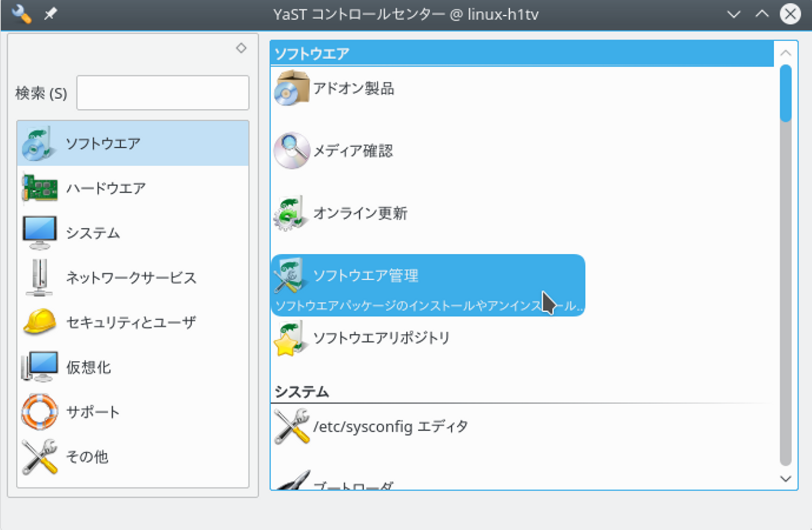This screenshot has width=812, height=530.
Task: Click the pin icon in title bar
Action: coord(51,14)
